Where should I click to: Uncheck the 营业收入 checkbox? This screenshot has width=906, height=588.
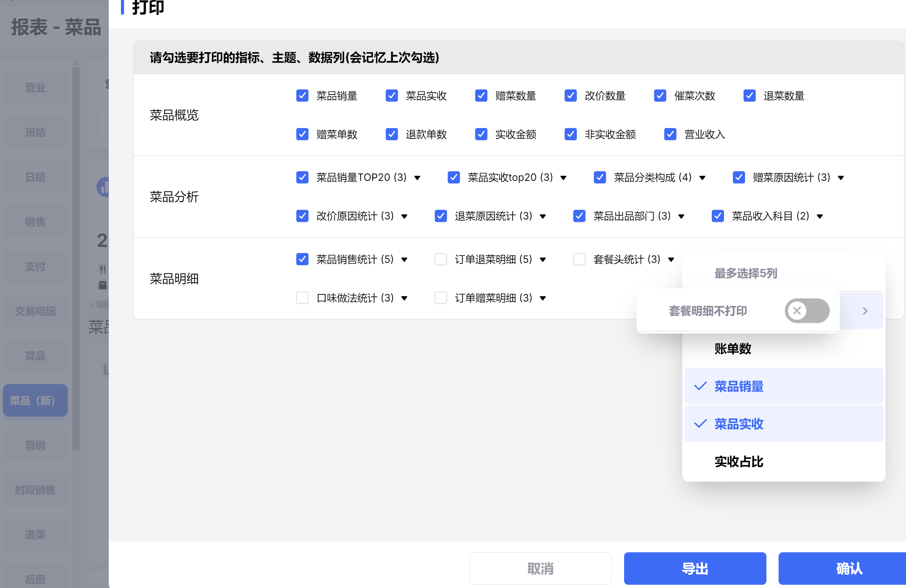[670, 134]
